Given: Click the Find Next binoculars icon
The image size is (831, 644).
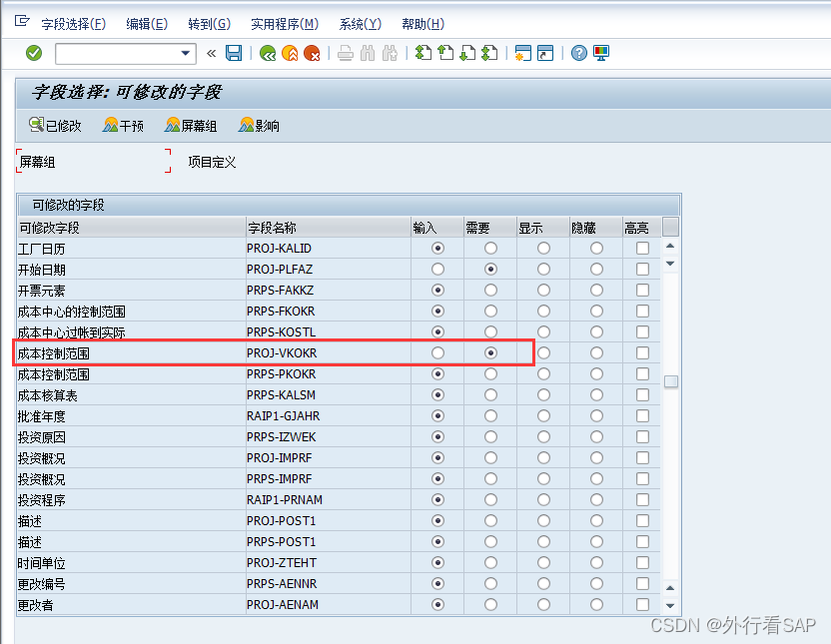Looking at the screenshot, I should 390,53.
